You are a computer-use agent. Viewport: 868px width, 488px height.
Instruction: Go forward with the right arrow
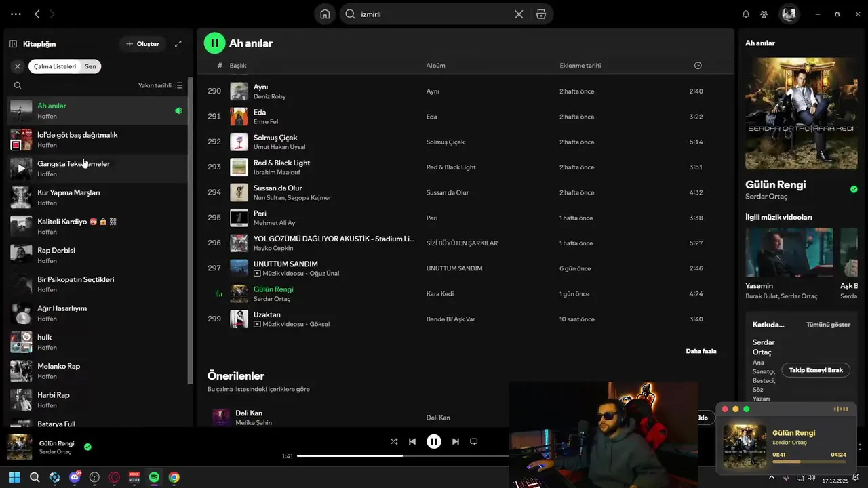coord(52,14)
